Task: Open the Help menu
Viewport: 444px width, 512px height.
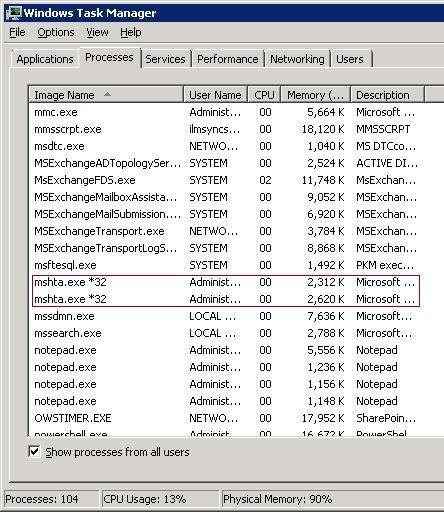Action: point(131,32)
